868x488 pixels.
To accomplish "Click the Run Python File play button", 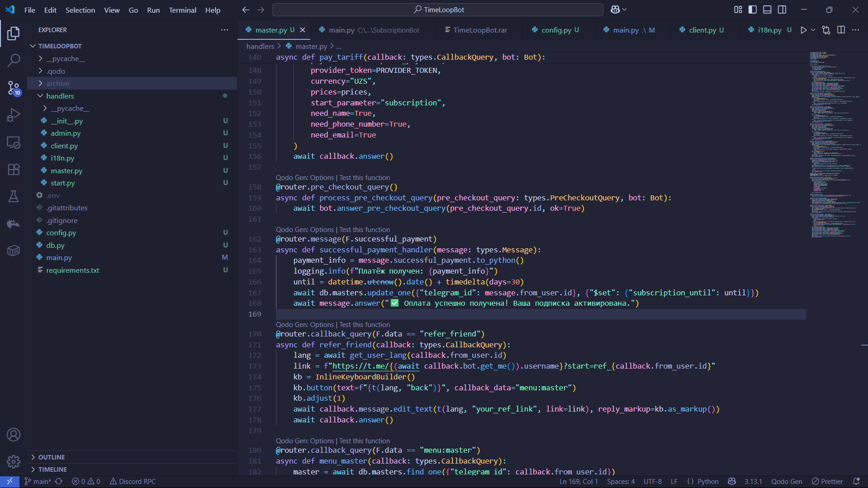I will pyautogui.click(x=803, y=30).
